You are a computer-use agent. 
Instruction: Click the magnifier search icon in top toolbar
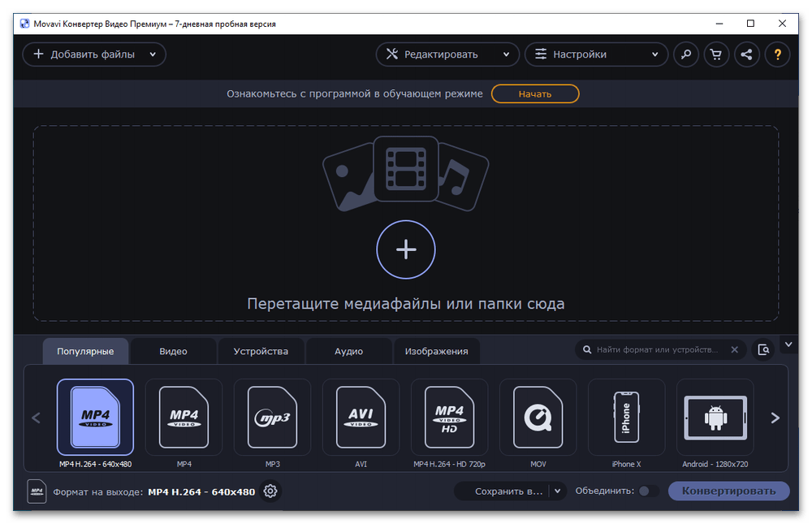click(686, 54)
